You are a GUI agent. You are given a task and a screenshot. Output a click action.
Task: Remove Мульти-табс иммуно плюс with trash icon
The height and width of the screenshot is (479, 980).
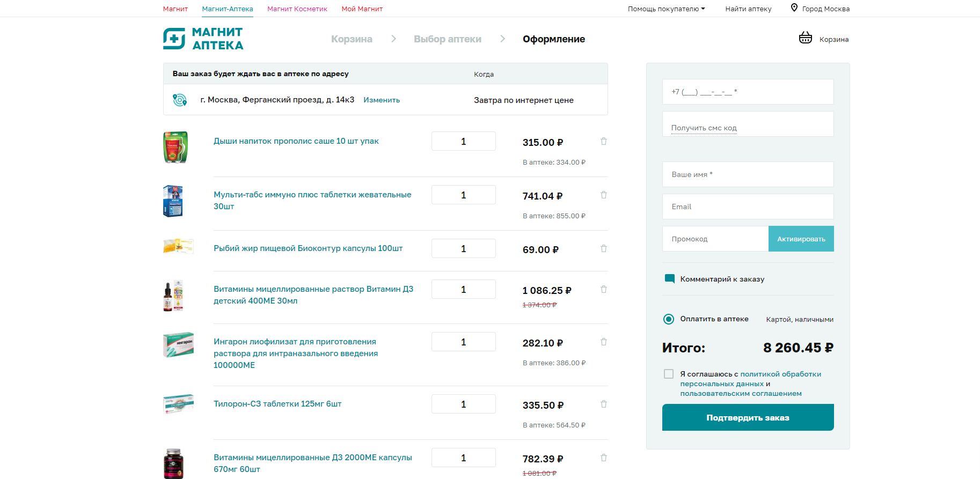point(604,195)
